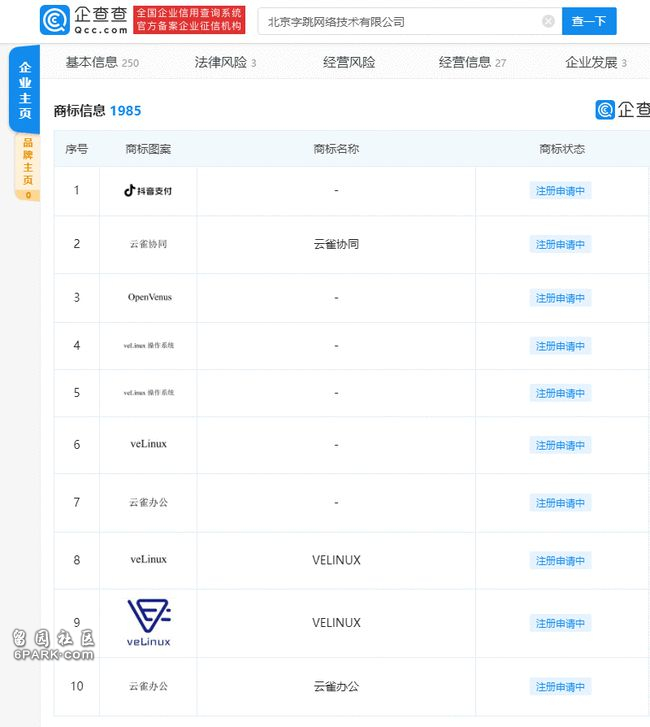Click the blue veLinux logo in row 9

click(149, 623)
